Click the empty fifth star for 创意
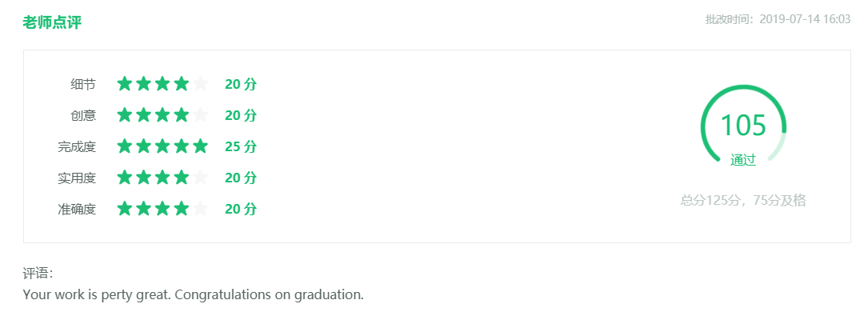The width and height of the screenshot is (868, 336). point(201,115)
